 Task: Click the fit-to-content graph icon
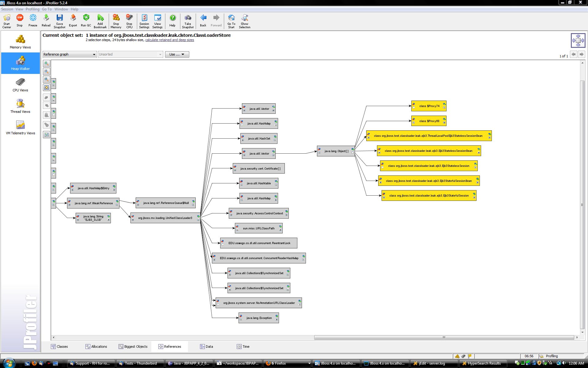(47, 87)
